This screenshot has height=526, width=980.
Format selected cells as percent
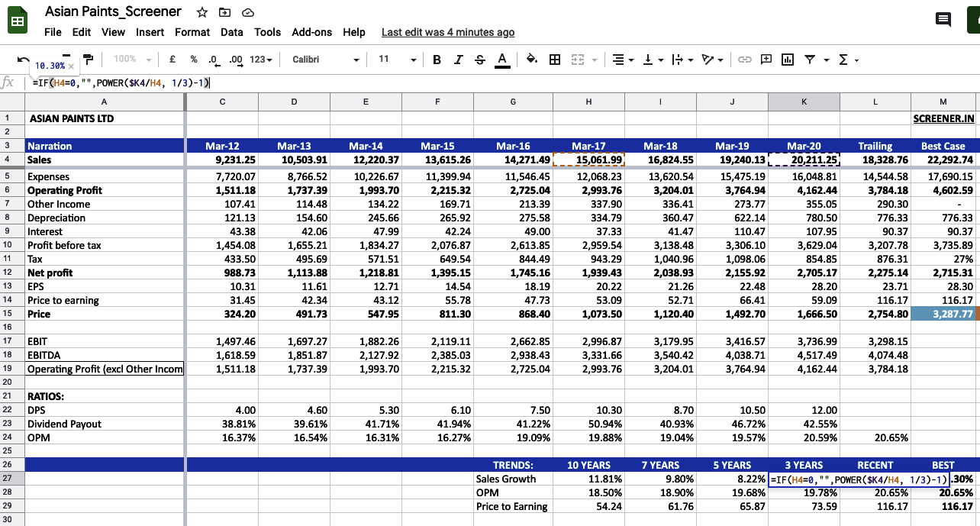(x=192, y=59)
